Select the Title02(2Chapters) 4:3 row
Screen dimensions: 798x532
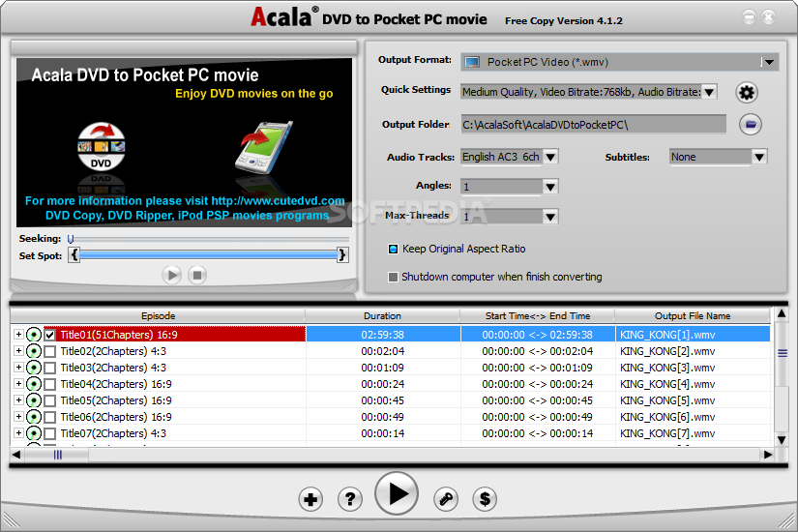[391, 351]
